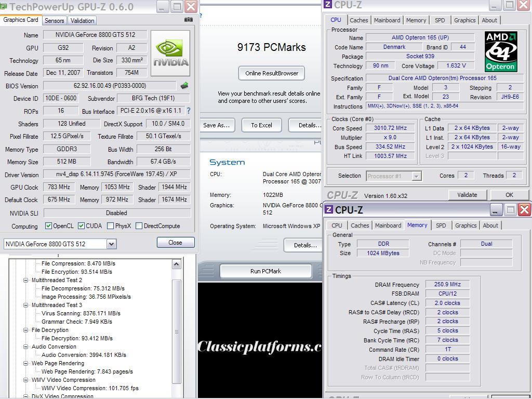Collapse the Audio Conversion tree node

click(26, 347)
